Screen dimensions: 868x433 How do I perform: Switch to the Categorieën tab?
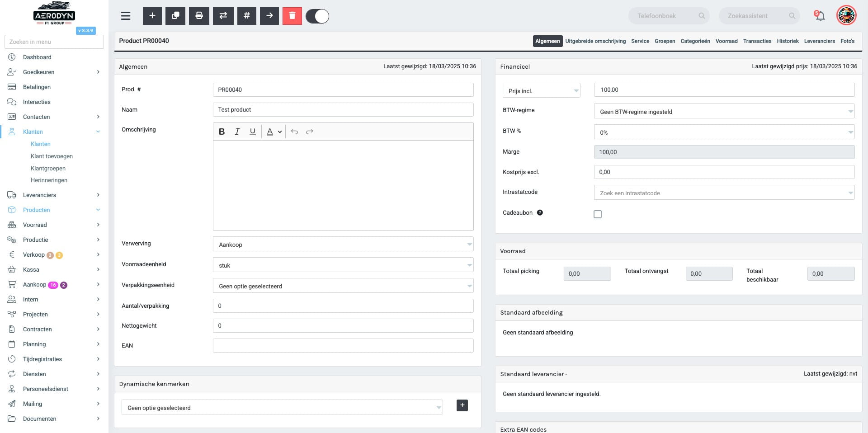pyautogui.click(x=695, y=41)
